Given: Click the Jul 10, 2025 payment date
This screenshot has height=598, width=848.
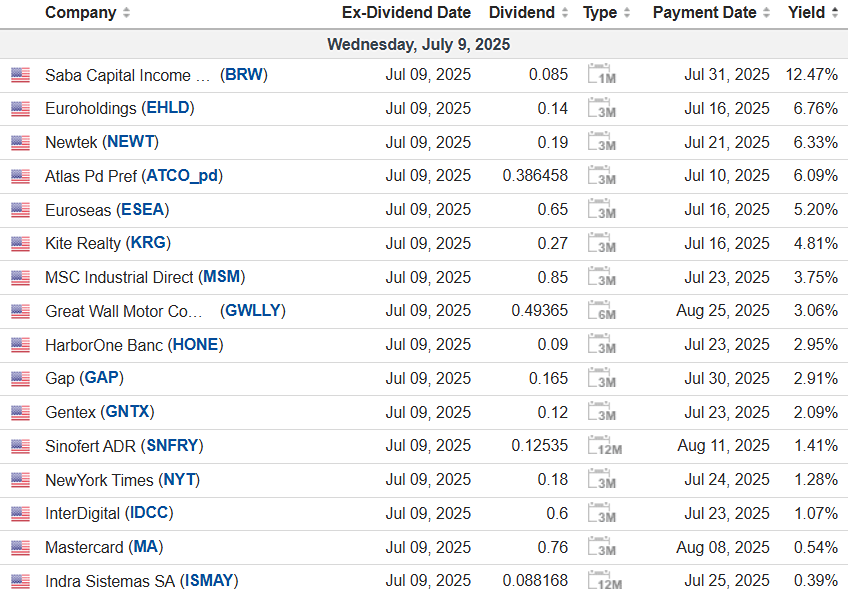Looking at the screenshot, I should click(727, 175).
